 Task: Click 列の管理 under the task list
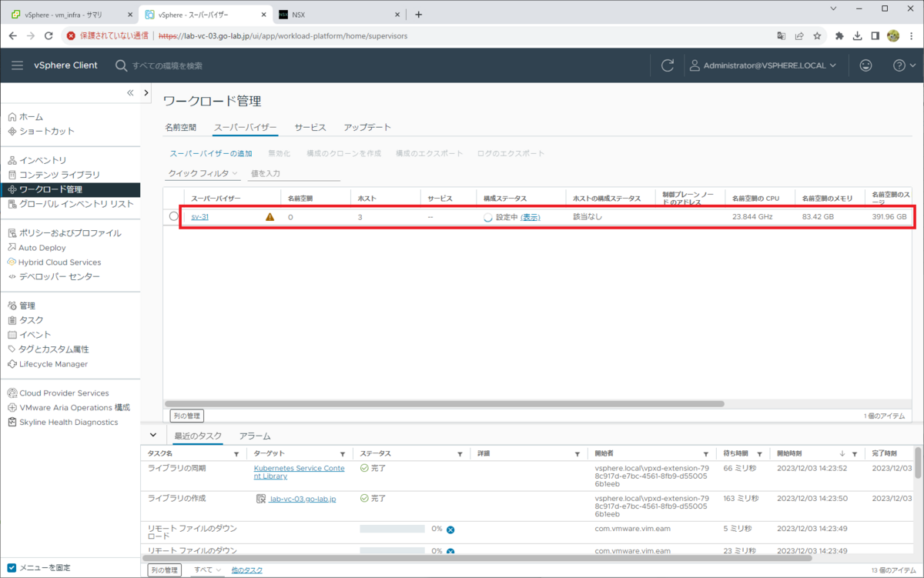[164, 570]
